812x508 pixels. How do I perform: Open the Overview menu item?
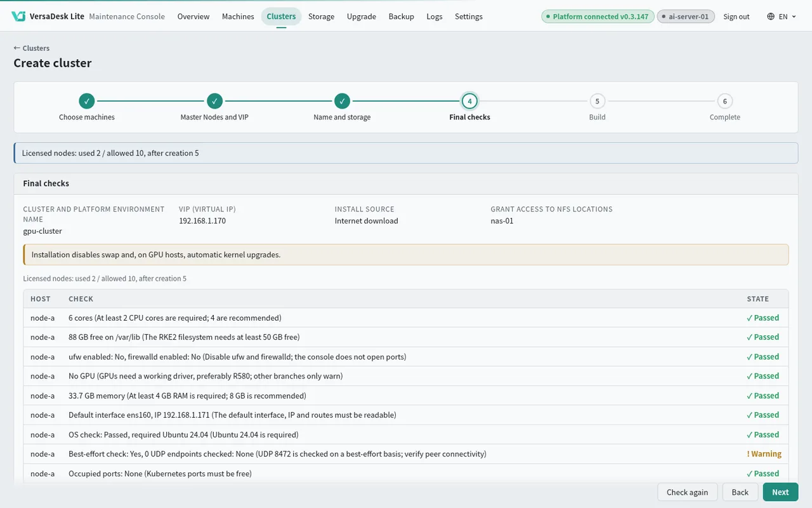pyautogui.click(x=193, y=17)
